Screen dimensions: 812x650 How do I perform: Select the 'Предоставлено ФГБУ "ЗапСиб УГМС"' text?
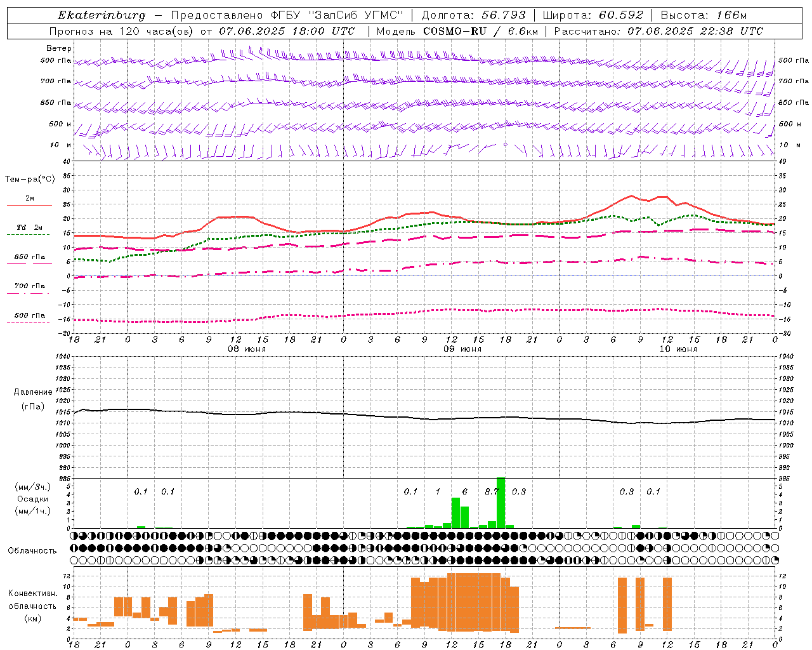pyautogui.click(x=287, y=15)
